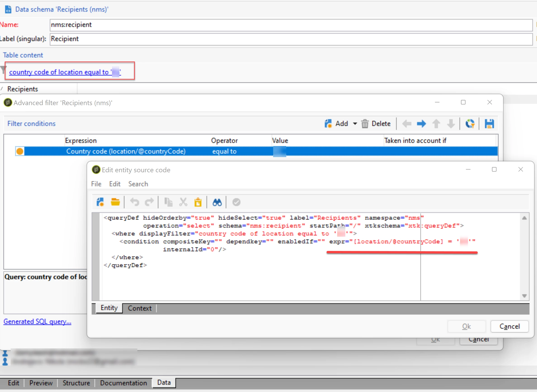Click the Undo arrow icon
This screenshot has width=537, height=392.
pyautogui.click(x=135, y=202)
